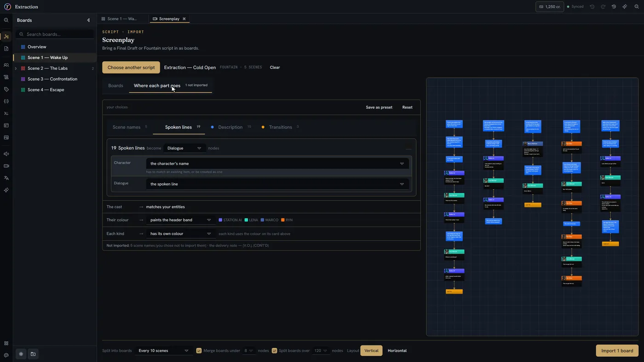Toggle the Merge boards under checkbox
Image resolution: width=644 pixels, height=362 pixels.
tap(199, 351)
